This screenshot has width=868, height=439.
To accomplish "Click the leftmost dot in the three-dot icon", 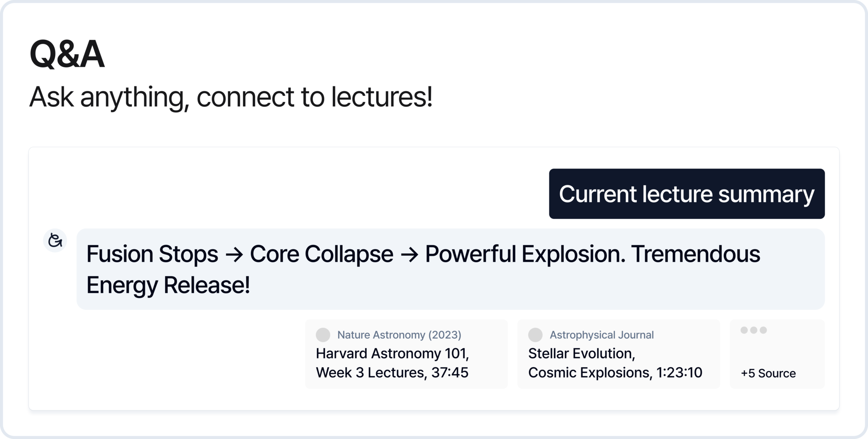I will click(x=744, y=330).
